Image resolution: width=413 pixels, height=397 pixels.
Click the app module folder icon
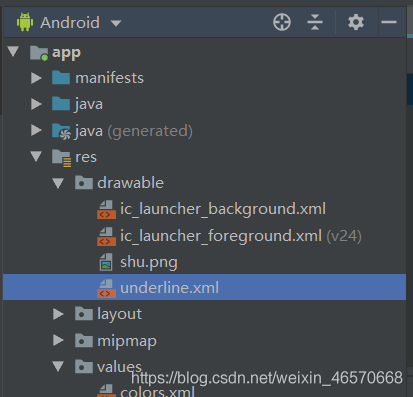pyautogui.click(x=39, y=53)
